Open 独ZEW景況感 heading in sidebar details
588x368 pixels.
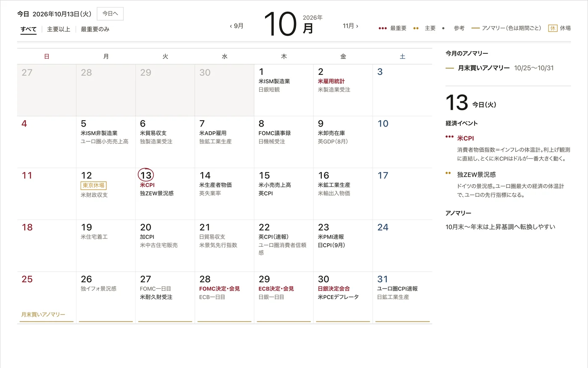click(x=476, y=175)
